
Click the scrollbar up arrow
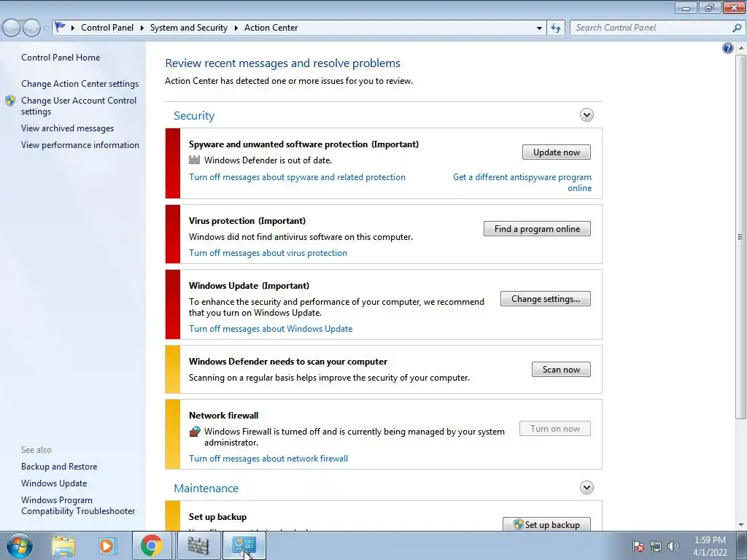741,48
